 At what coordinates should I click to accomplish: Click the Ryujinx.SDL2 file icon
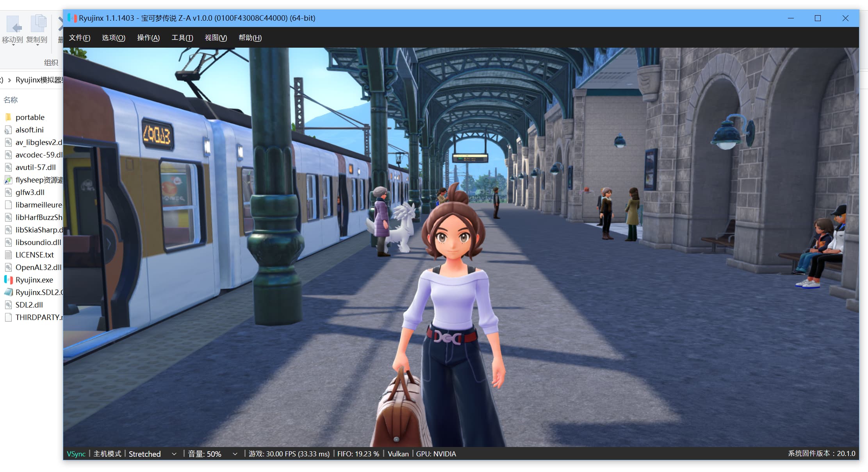point(8,292)
